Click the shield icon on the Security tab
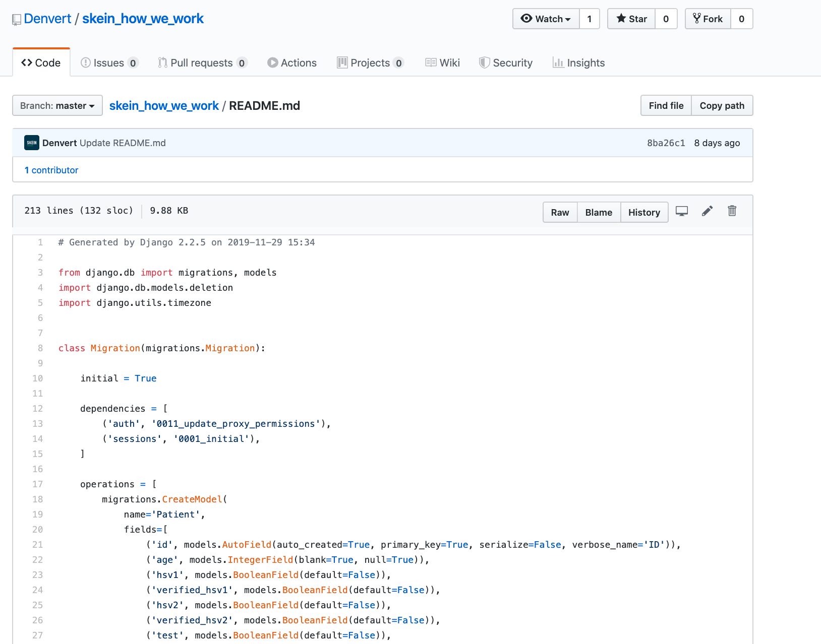821x644 pixels. (485, 62)
